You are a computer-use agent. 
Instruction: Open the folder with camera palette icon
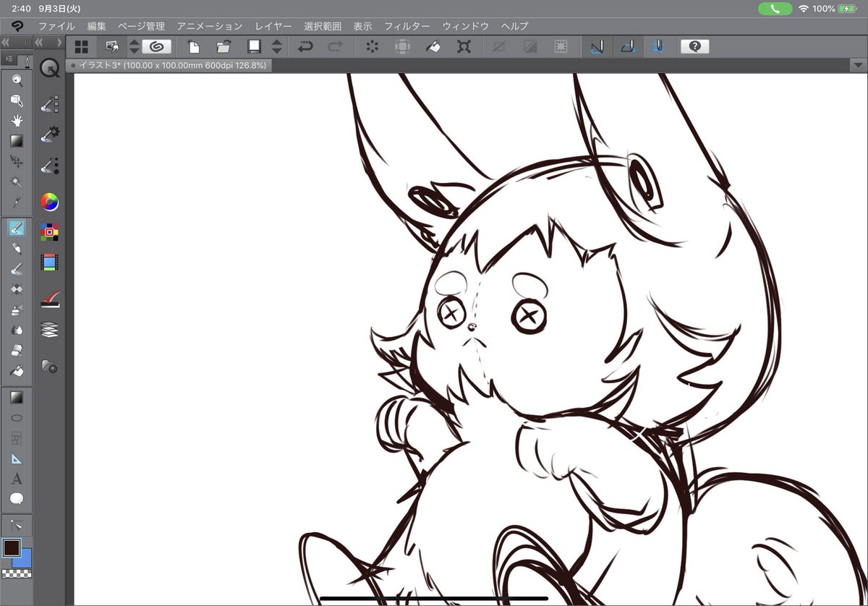[49, 366]
